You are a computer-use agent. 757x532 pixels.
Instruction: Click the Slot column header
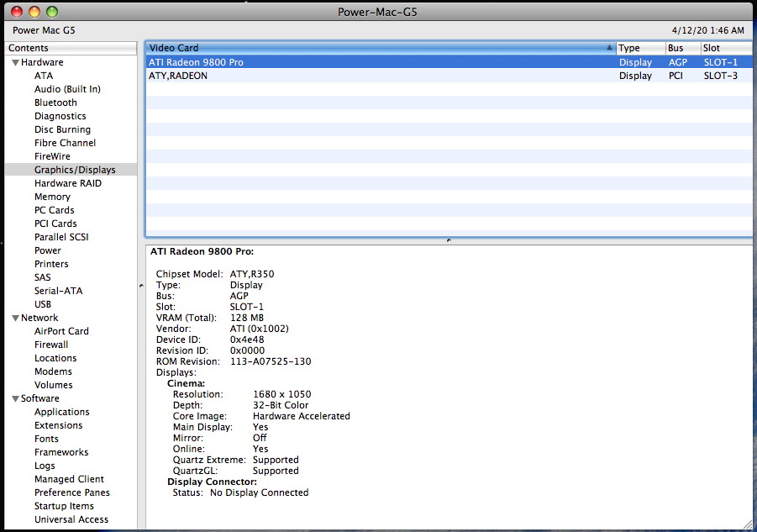(726, 48)
